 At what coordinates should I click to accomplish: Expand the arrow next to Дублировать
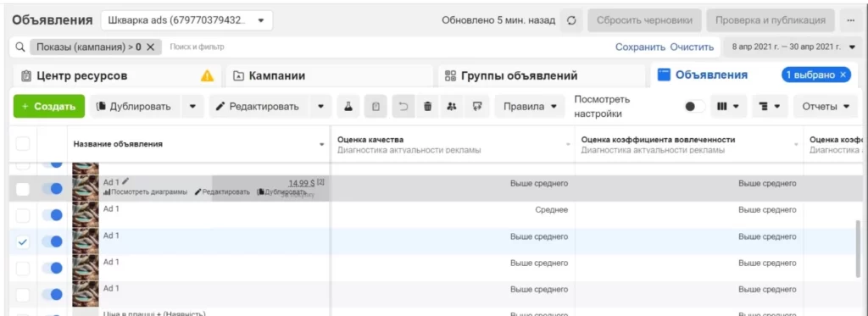coord(192,106)
